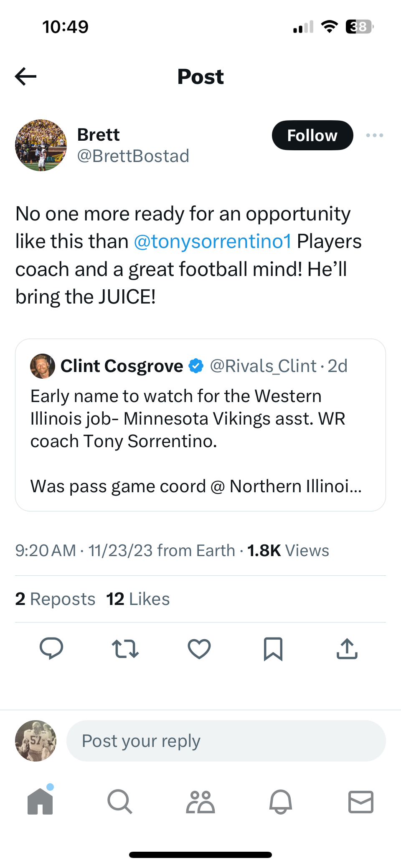
Task: Tap the reply speech bubble icon
Action: tap(51, 648)
